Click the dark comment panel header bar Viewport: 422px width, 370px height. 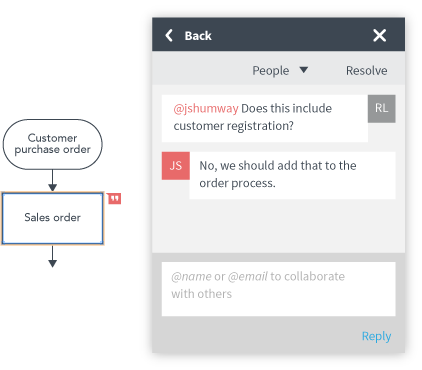[x=279, y=34]
